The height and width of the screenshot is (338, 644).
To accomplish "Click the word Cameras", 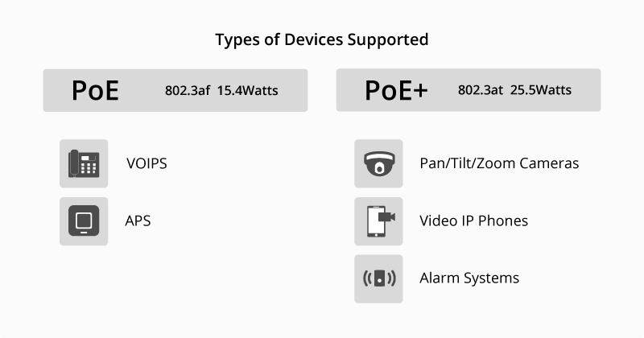I will pos(549,163).
